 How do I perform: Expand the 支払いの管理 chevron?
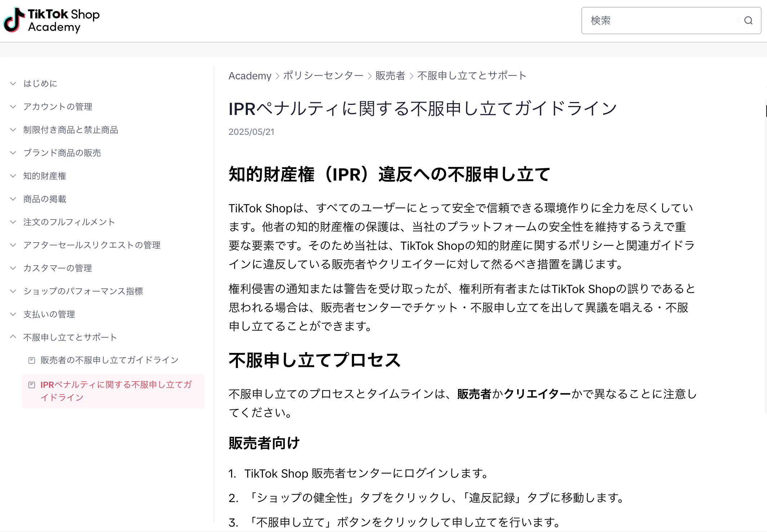[x=13, y=314]
